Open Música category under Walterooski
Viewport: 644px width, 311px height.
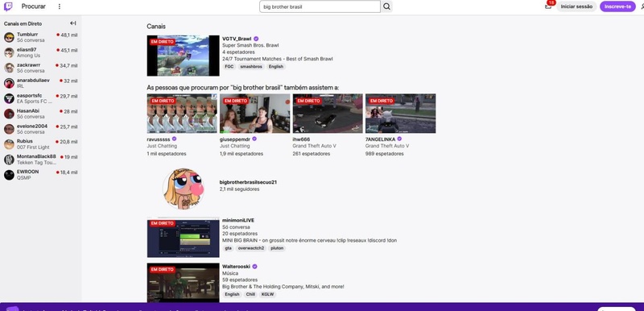[x=230, y=273]
